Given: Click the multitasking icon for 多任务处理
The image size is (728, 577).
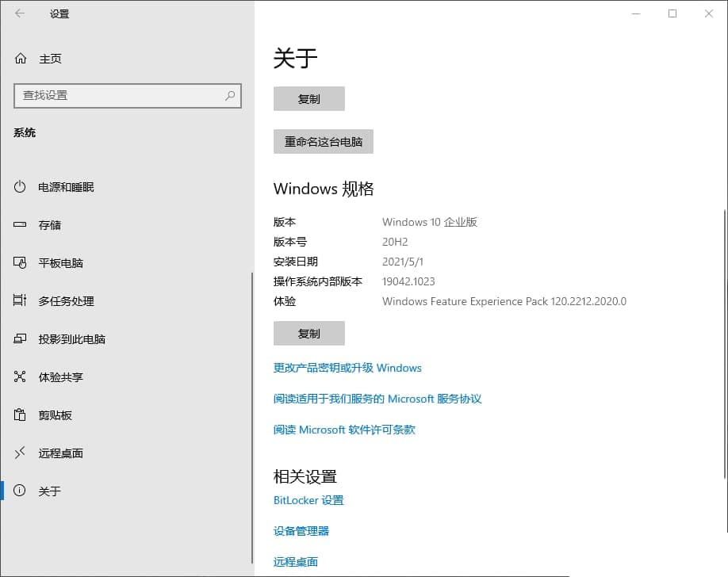Looking at the screenshot, I should (x=20, y=300).
